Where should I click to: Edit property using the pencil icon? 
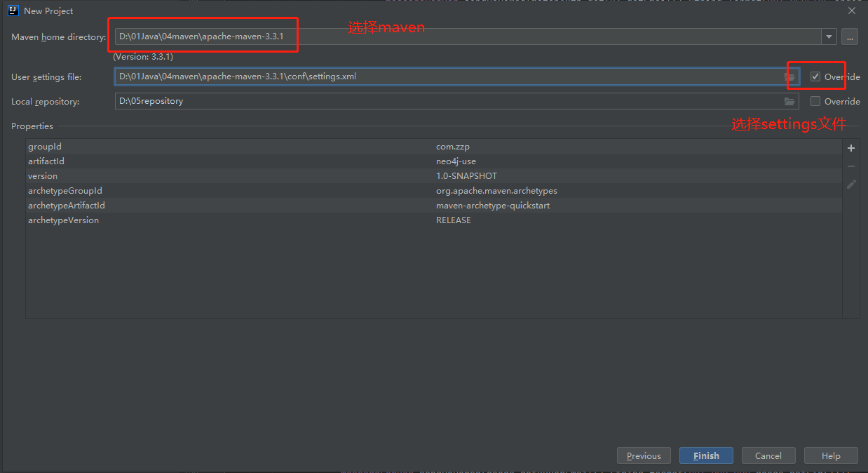coord(851,184)
